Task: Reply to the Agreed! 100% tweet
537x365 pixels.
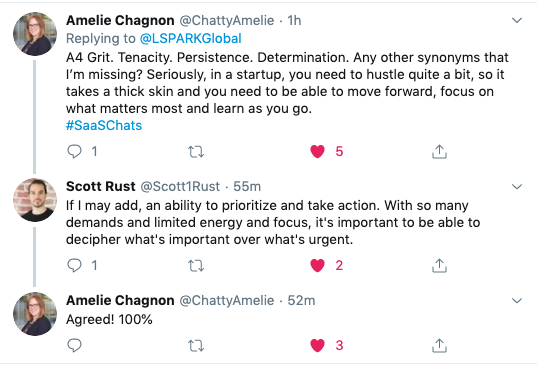Action: pyautogui.click(x=74, y=345)
